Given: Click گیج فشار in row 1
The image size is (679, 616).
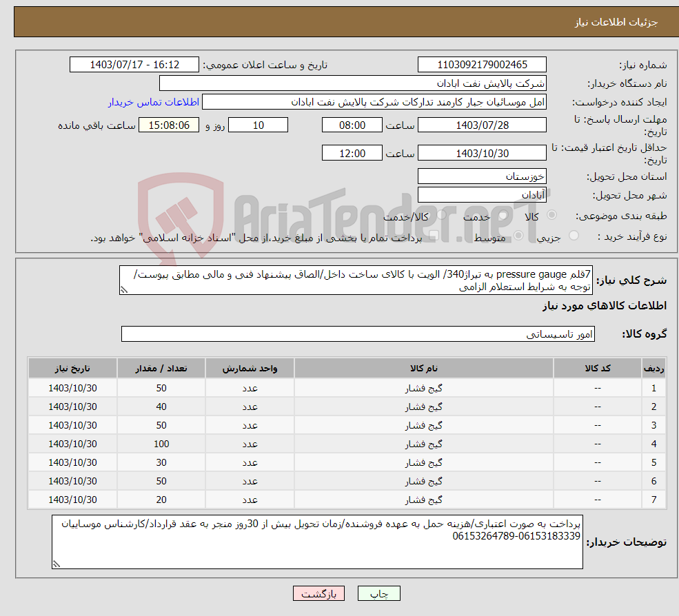Looking at the screenshot, I should click(x=423, y=389).
